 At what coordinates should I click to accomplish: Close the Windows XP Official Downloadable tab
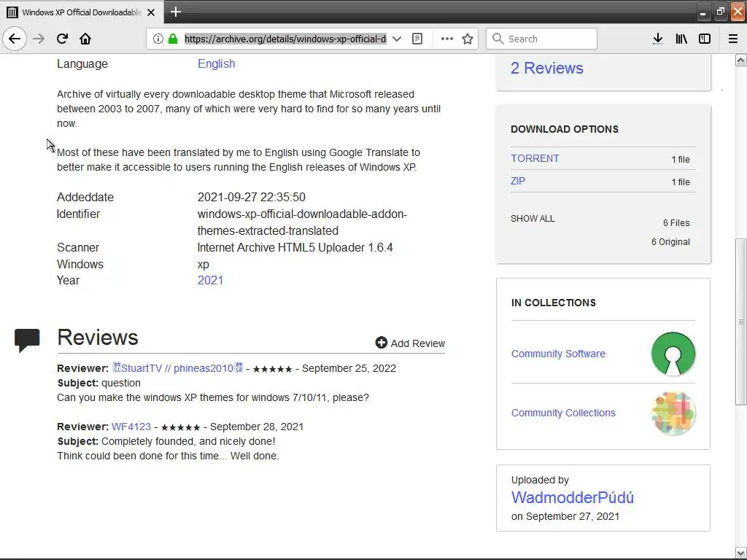click(x=151, y=12)
